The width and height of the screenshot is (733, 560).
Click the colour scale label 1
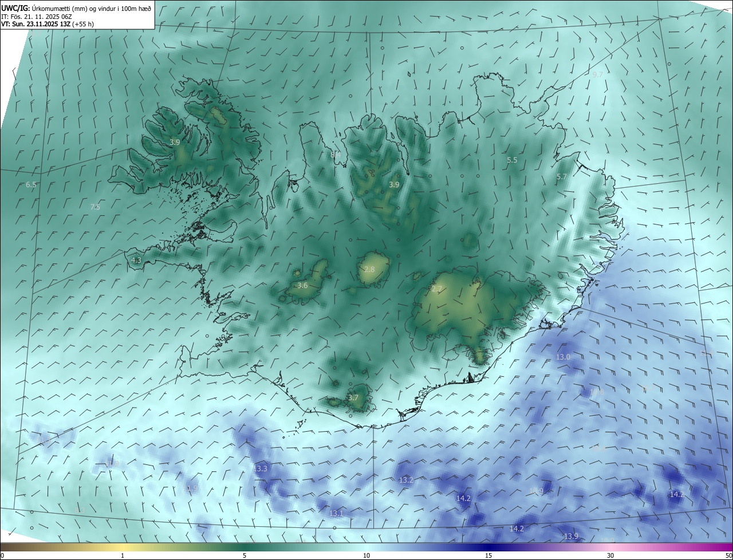(123, 555)
